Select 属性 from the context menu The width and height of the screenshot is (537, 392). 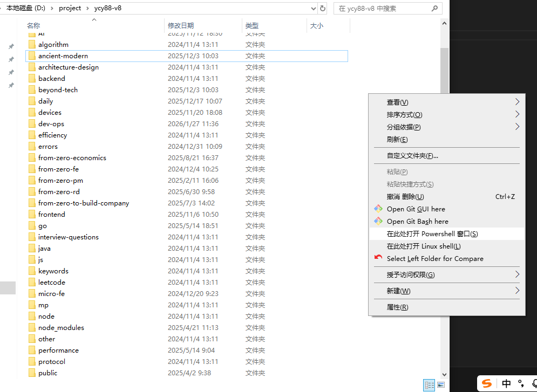click(x=397, y=307)
